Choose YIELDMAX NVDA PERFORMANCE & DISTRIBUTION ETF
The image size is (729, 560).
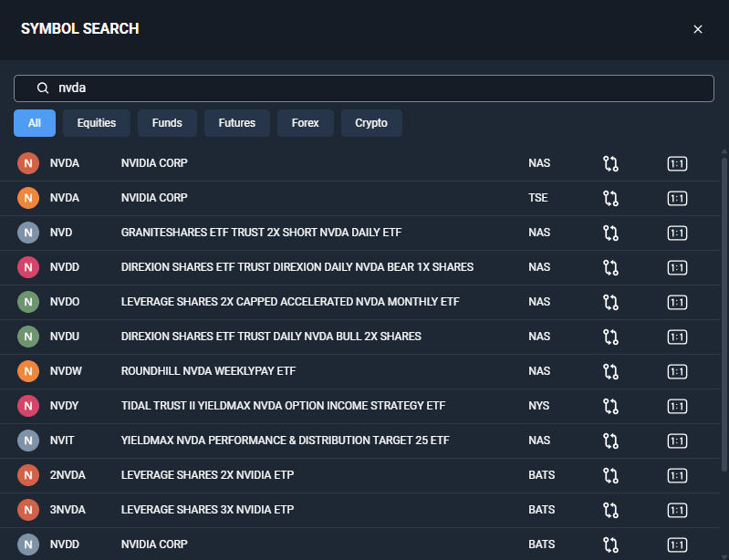point(286,441)
